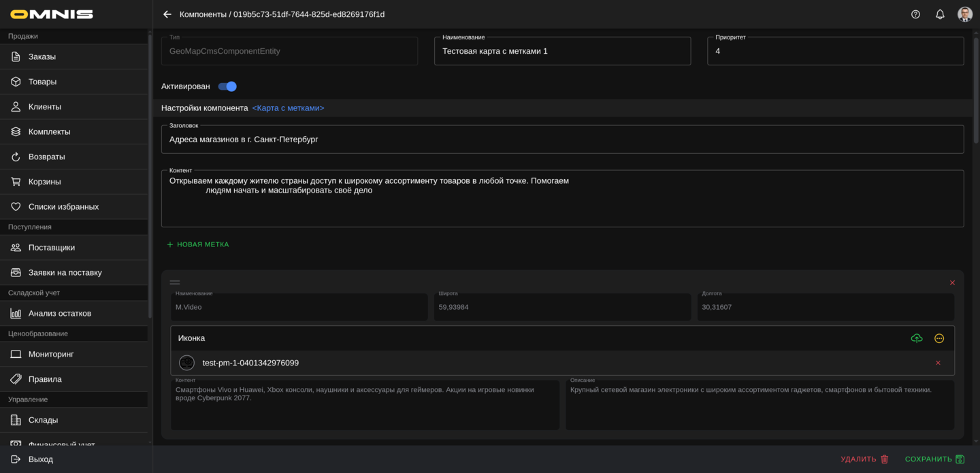980x473 pixels.
Task: Click the Карта с метками link
Action: 288,108
